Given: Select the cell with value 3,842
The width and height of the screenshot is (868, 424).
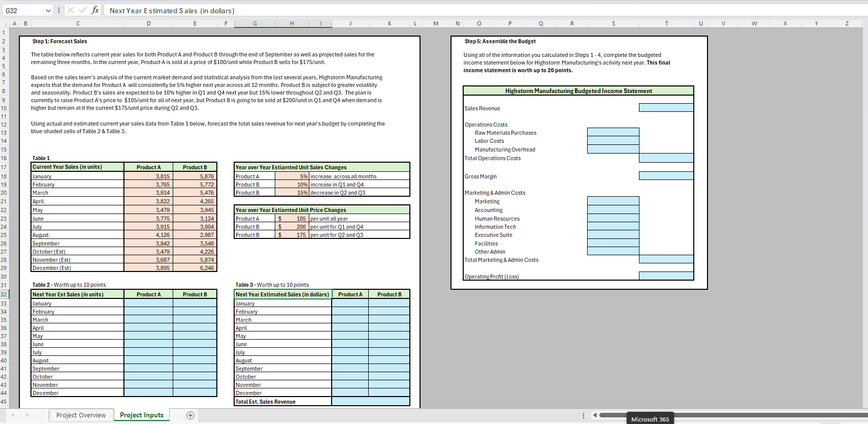Looking at the screenshot, I should (x=148, y=244).
